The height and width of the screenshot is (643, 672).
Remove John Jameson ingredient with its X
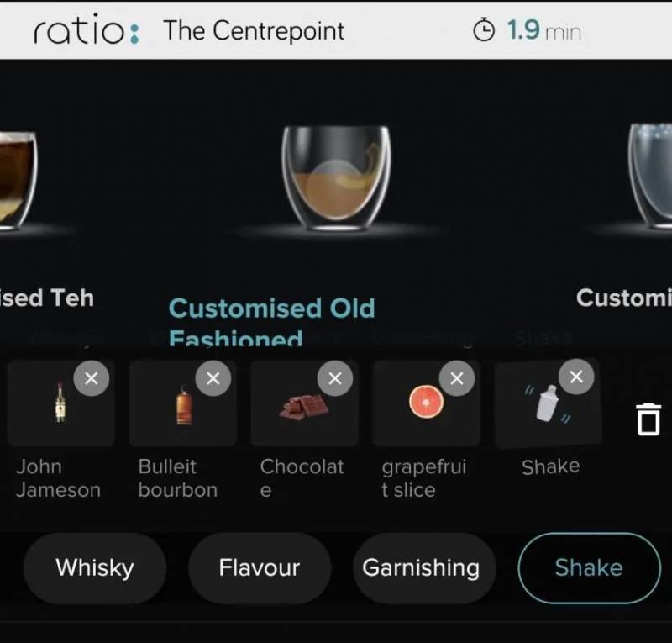pyautogui.click(x=92, y=378)
